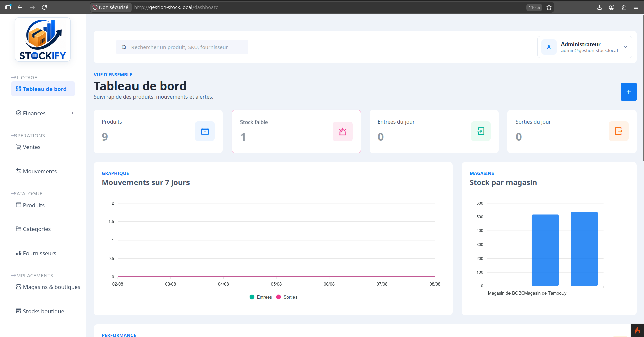Click the Stock faible alarm icon
This screenshot has height=337, width=644.
342,131
